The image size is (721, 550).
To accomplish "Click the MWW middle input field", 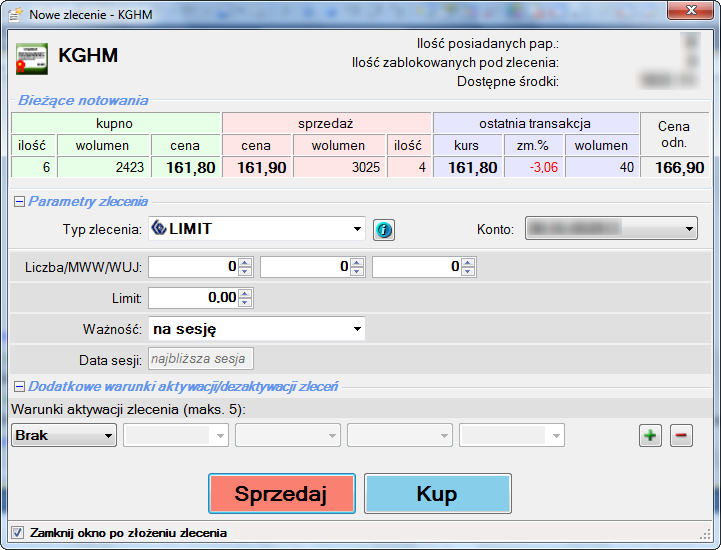I will (x=305, y=267).
